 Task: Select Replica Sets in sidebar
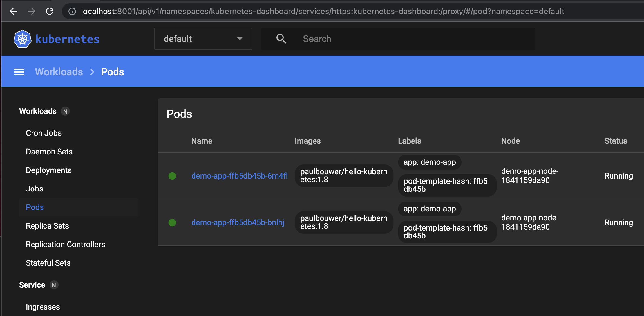pyautogui.click(x=47, y=226)
